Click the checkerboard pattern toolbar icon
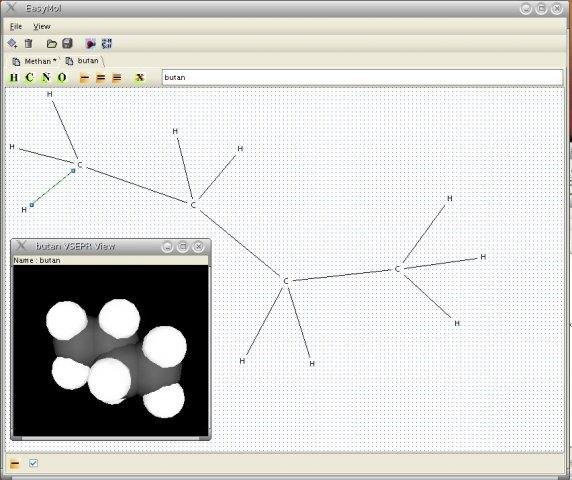 (x=107, y=44)
